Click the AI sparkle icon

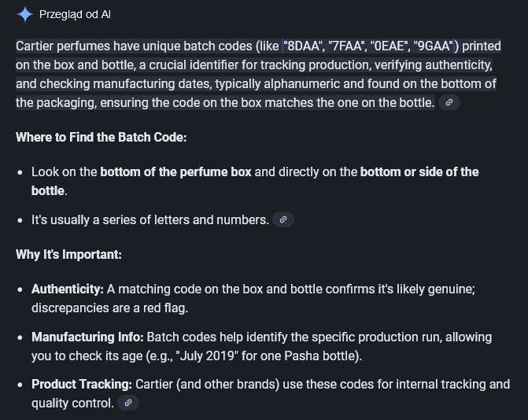tap(25, 14)
